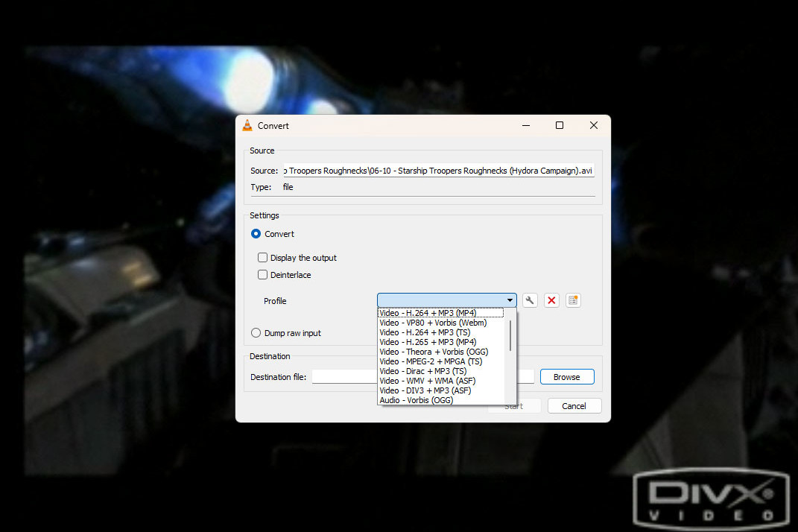Viewport: 798px width, 532px height.
Task: Switch to Dump raw input mode
Action: click(256, 332)
